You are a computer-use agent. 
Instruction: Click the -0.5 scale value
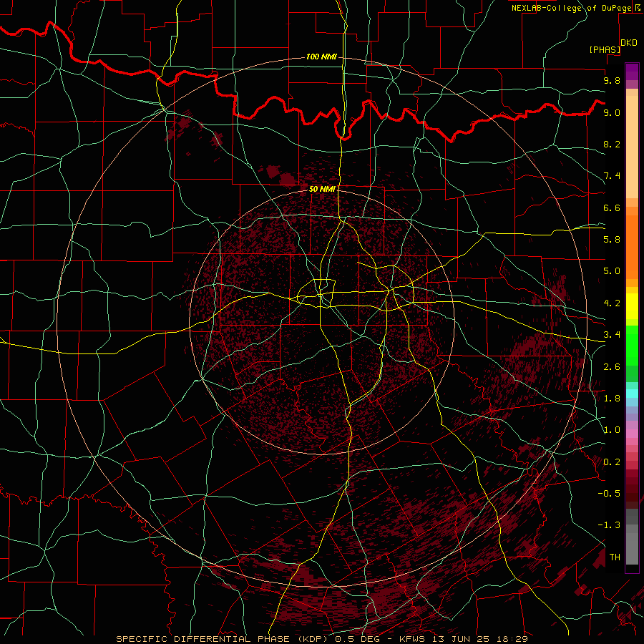click(x=609, y=494)
